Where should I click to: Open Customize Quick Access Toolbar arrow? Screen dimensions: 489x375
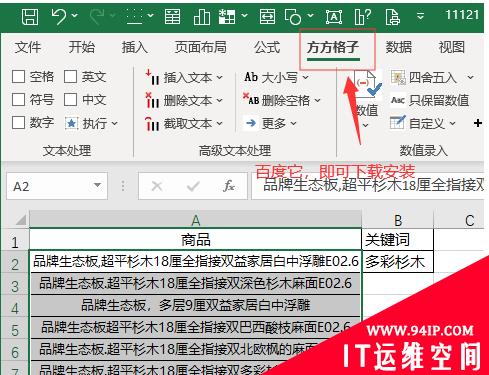(x=421, y=16)
